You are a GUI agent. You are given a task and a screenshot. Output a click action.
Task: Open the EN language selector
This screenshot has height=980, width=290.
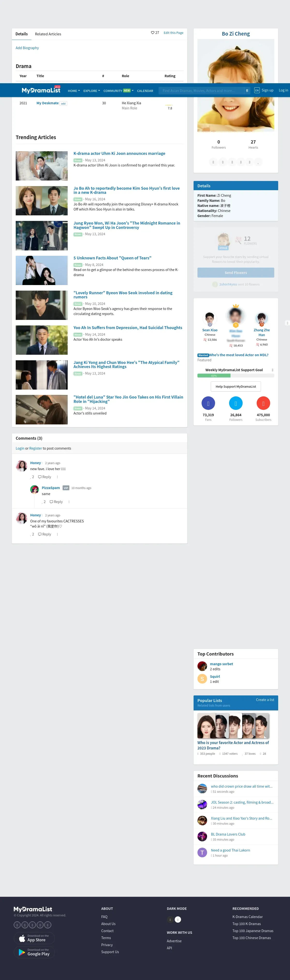(x=257, y=90)
